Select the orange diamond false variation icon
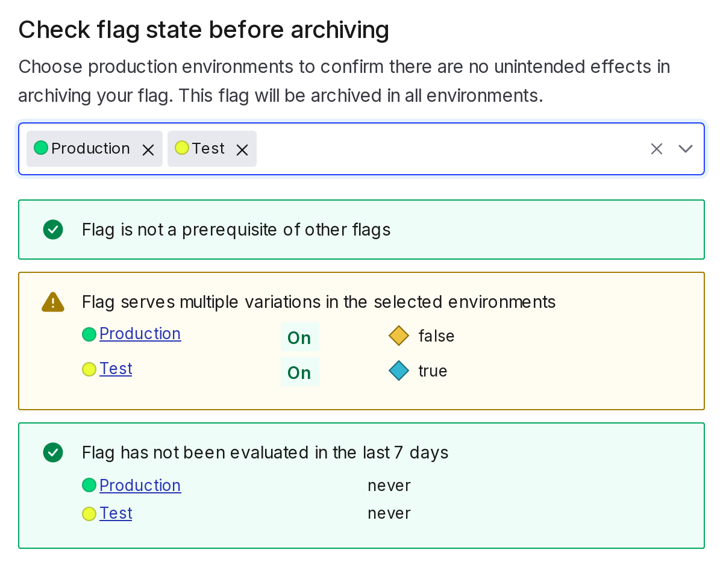This screenshot has width=723, height=588. (x=399, y=336)
